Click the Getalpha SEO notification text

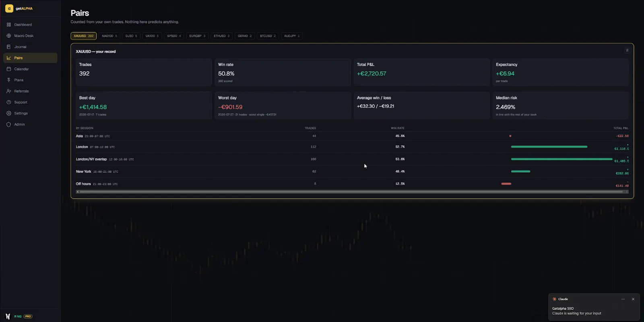[x=563, y=309]
